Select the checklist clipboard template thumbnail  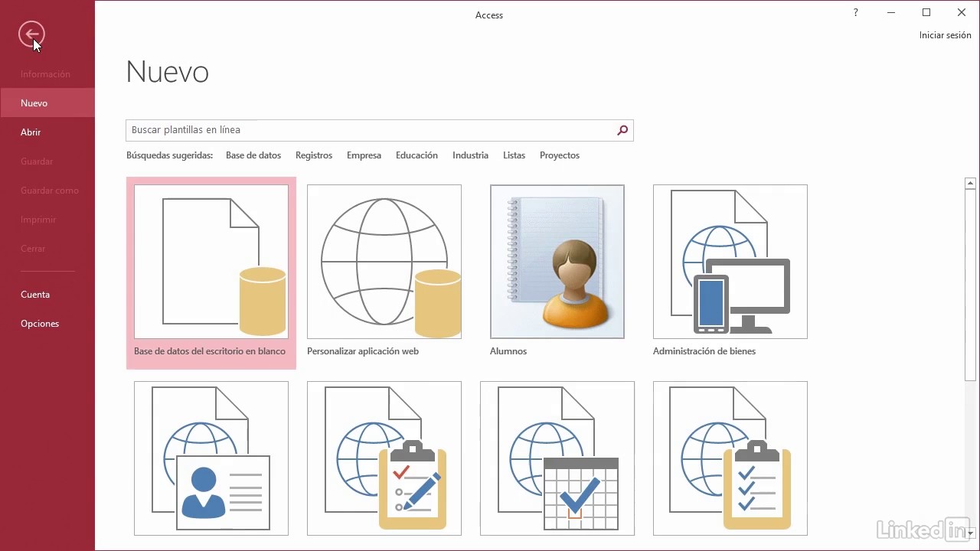coord(730,458)
